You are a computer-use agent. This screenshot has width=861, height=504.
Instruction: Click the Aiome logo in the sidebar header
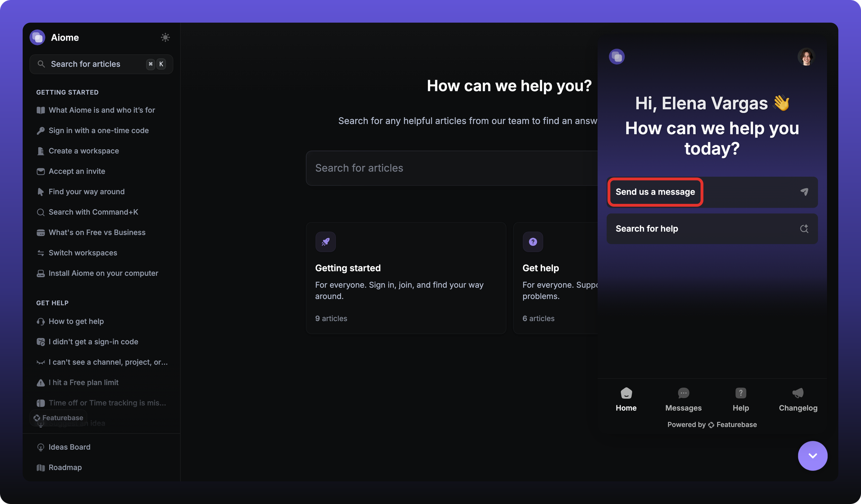coord(37,37)
